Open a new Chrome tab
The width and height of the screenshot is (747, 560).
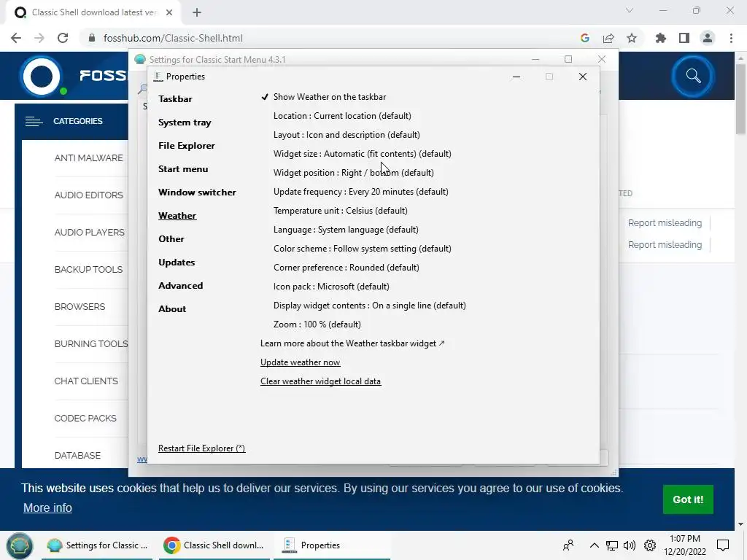197,12
